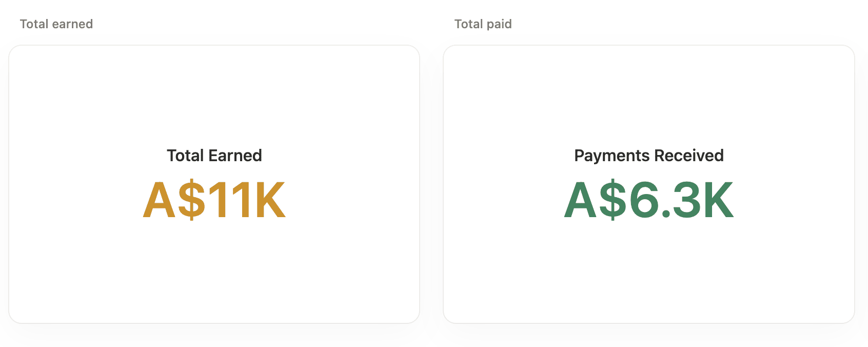Viewport: 868px width, 347px height.
Task: Click the dollar sign in A$11K
Action: point(191,200)
